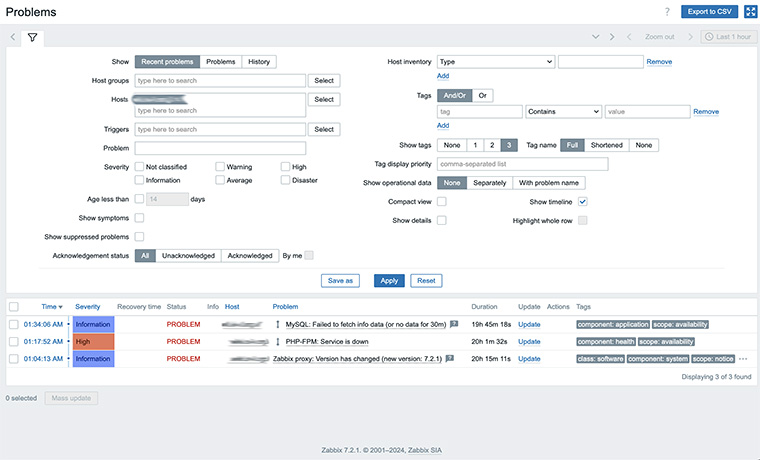760x460 pixels.
Task: Open the comment icon beside MySQL problem
Action: pos(454,324)
